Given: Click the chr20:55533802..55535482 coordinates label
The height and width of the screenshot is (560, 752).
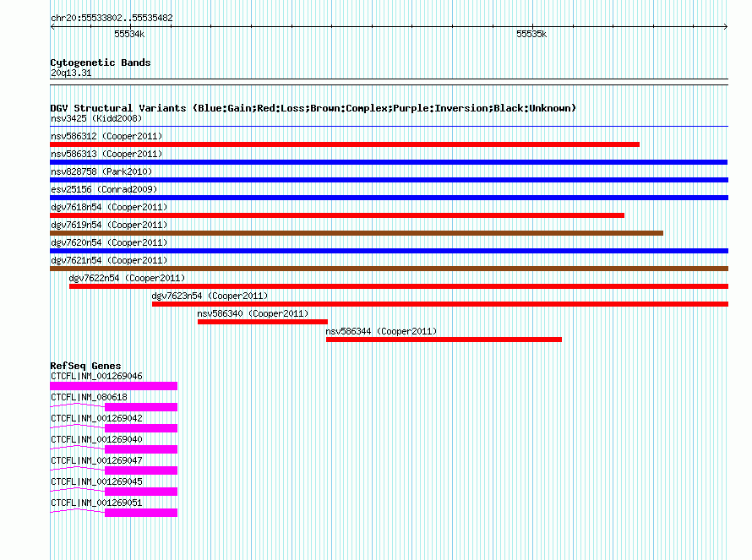Looking at the screenshot, I should pos(112,18).
